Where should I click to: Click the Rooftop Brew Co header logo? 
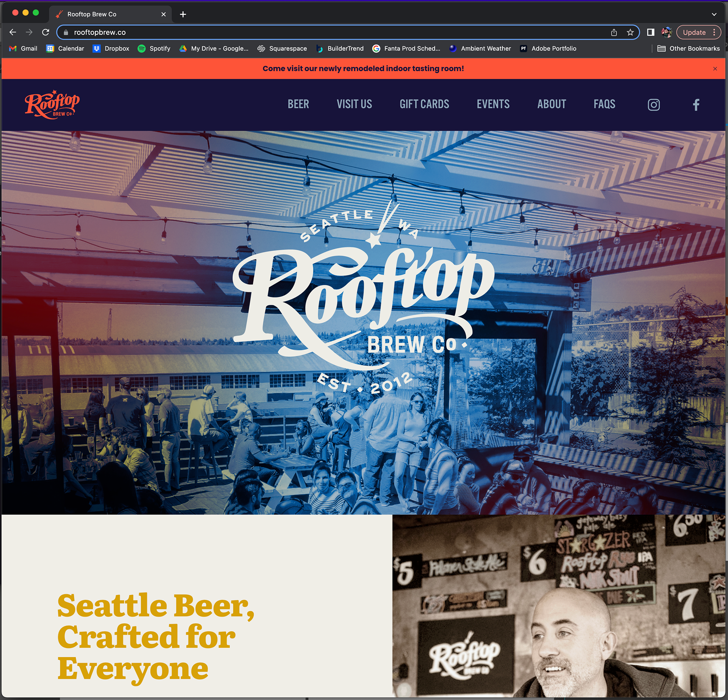point(52,104)
